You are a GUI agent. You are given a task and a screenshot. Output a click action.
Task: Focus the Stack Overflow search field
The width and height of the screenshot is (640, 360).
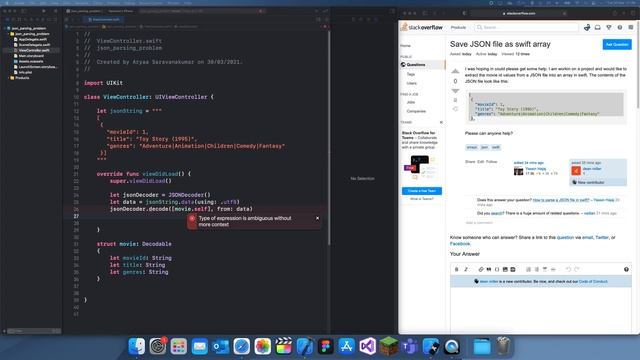tap(527, 27)
